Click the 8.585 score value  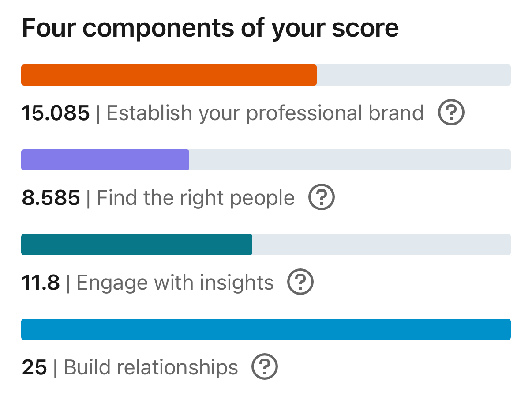51,198
